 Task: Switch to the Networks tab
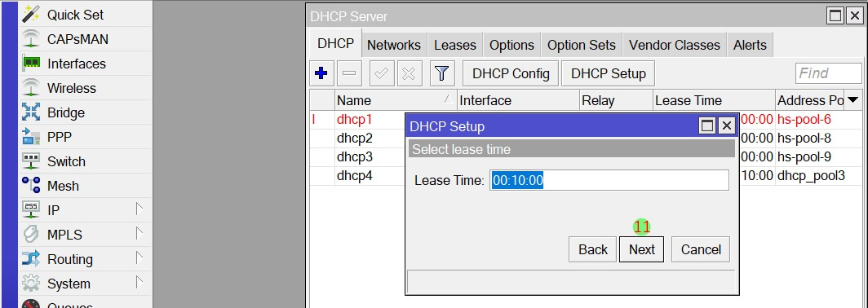click(393, 45)
